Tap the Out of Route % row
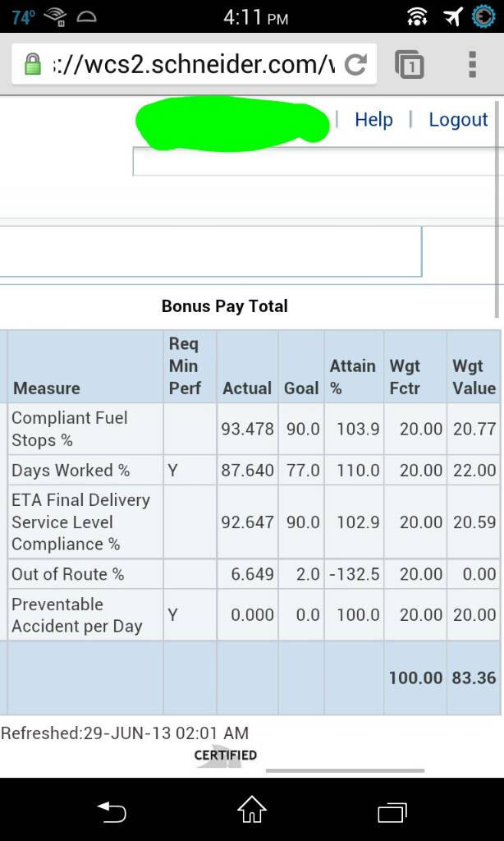The height and width of the screenshot is (841, 504). tap(254, 574)
